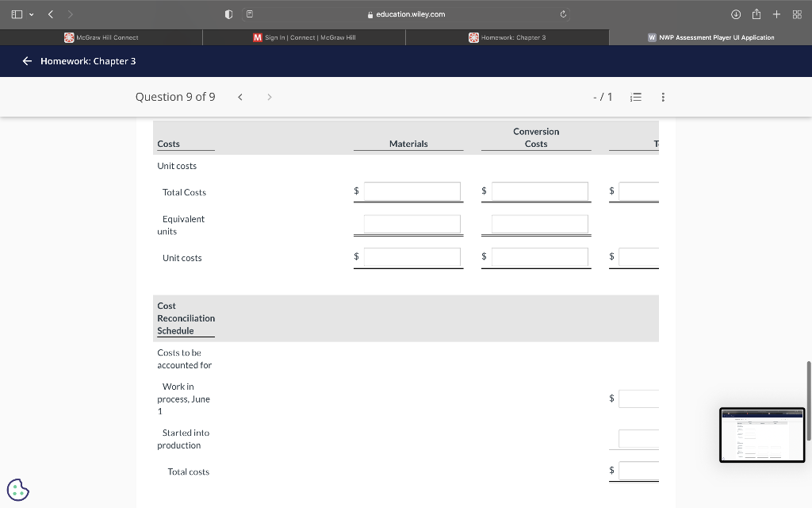Click the Total column Unit costs input field
The image size is (812, 508).
tap(638, 256)
